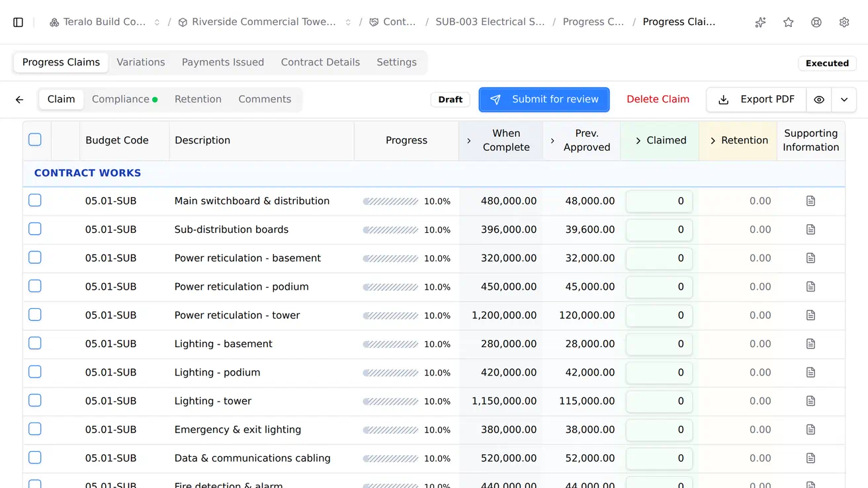Go back with the left arrow

click(20, 100)
